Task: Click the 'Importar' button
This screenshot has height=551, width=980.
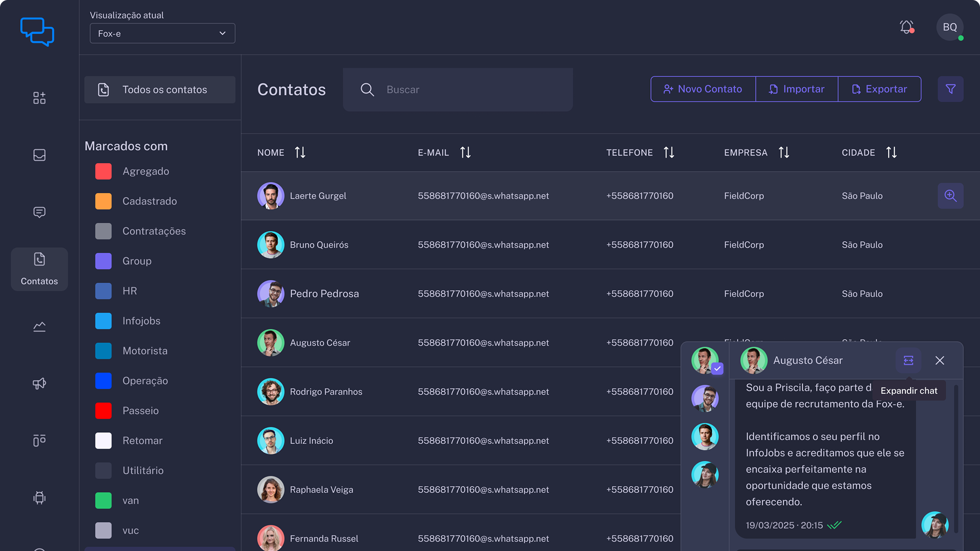Action: pos(797,89)
